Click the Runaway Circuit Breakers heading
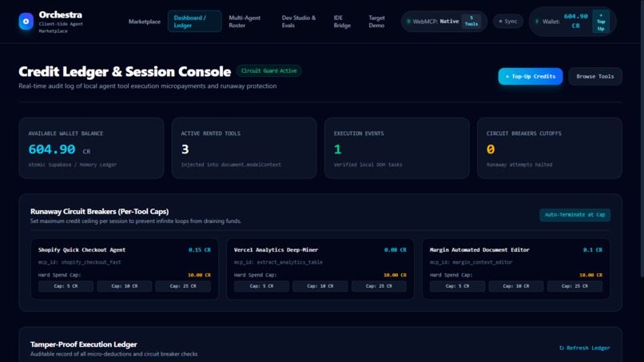Screen dimensions: 644x362 [99, 212]
